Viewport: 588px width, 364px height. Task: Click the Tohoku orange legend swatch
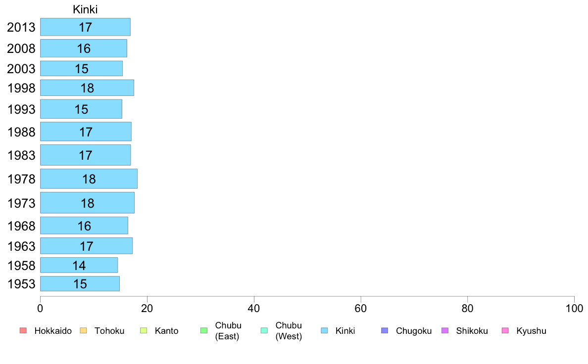(x=83, y=331)
